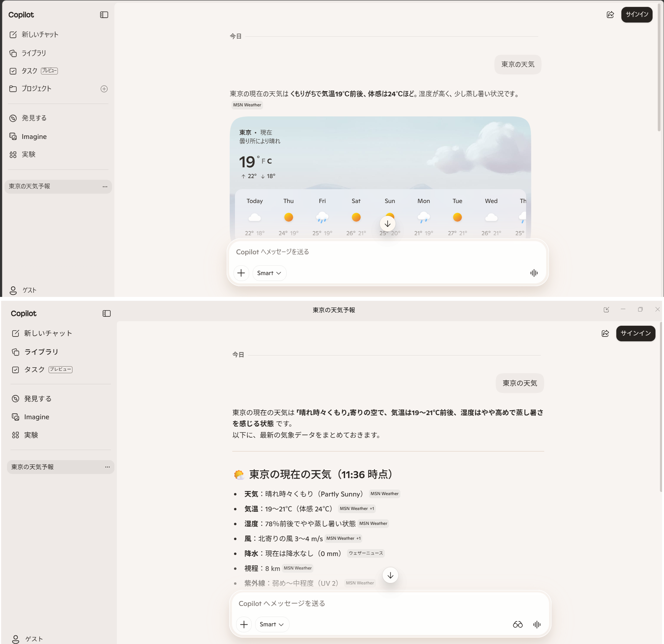Click サインイン in the lower window
The image size is (664, 644).
coord(635,333)
